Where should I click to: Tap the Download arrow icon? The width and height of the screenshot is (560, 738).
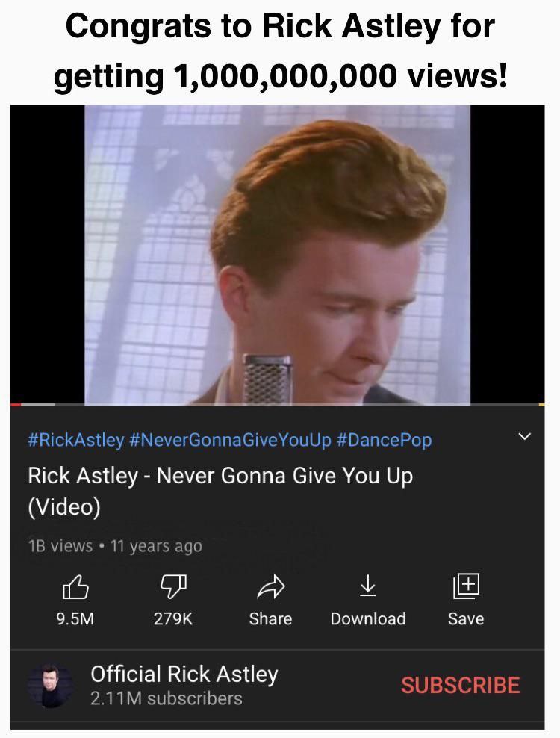point(367,586)
